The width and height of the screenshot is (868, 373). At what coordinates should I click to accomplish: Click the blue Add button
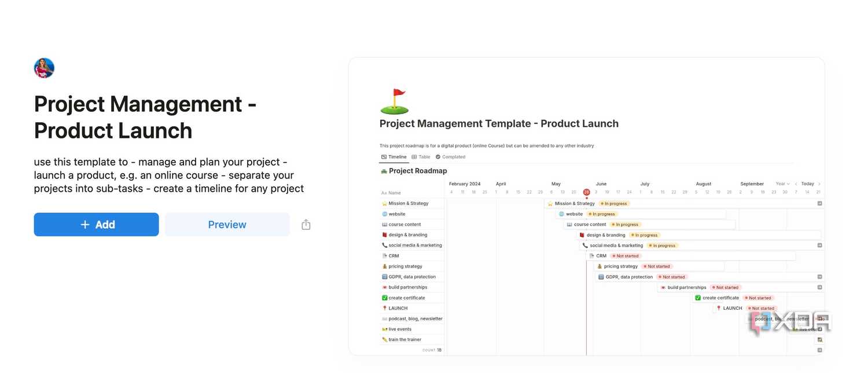click(96, 225)
